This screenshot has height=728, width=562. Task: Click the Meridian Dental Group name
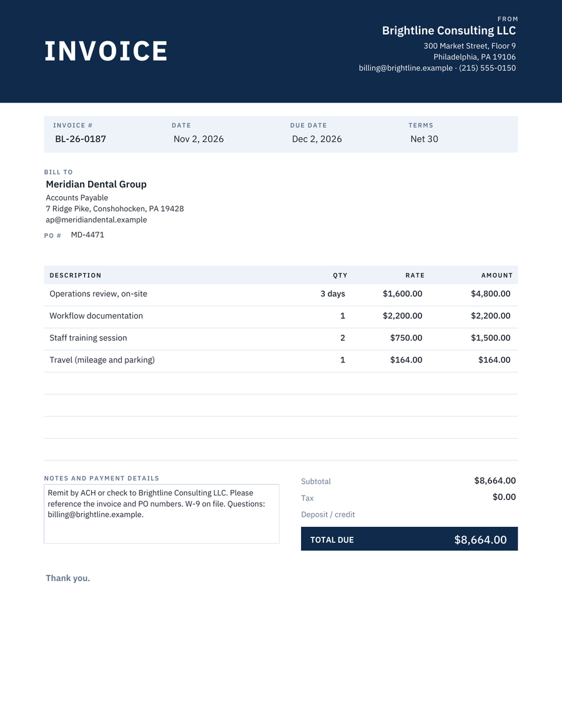click(x=96, y=184)
